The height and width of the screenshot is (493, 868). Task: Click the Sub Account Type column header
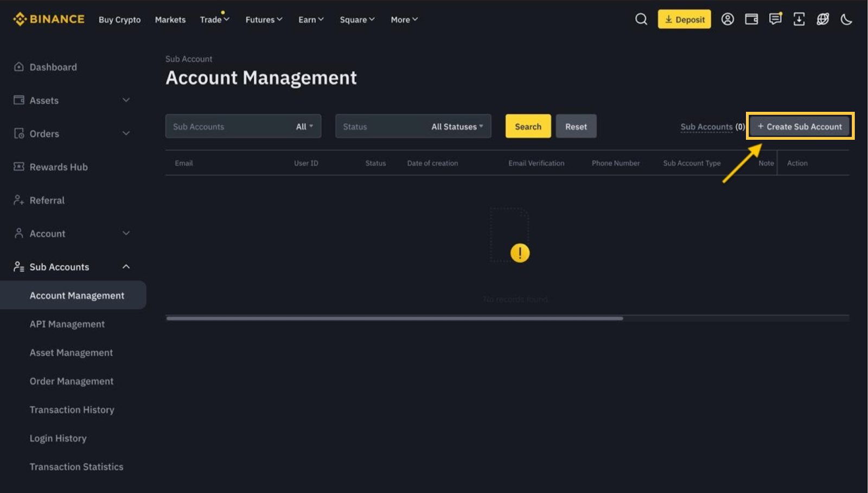(692, 163)
